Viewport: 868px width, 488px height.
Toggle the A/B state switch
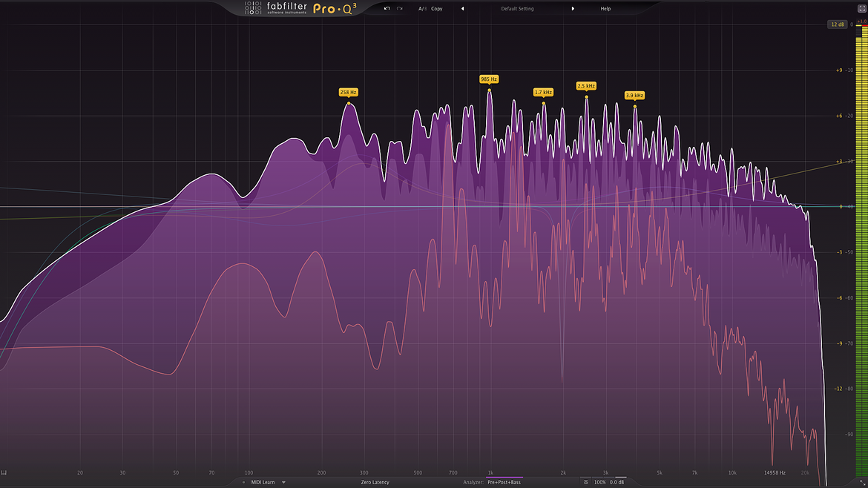click(422, 9)
